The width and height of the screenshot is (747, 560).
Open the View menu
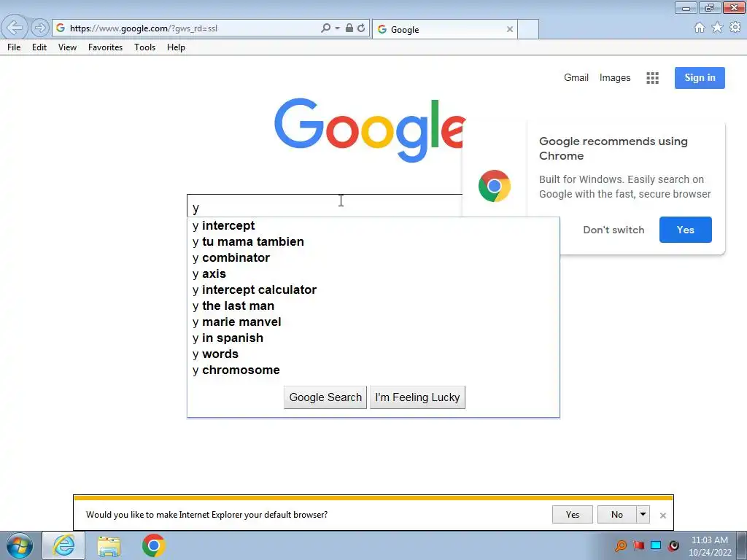(x=67, y=47)
